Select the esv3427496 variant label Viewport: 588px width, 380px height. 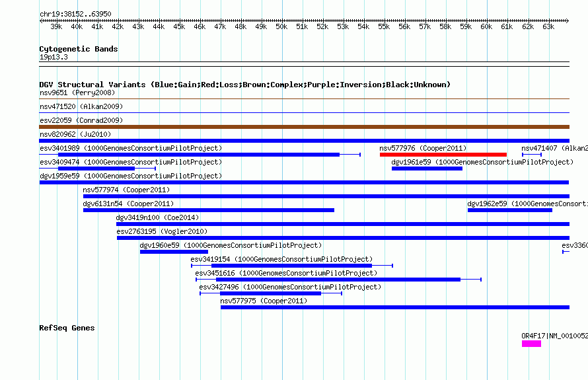tap(290, 287)
